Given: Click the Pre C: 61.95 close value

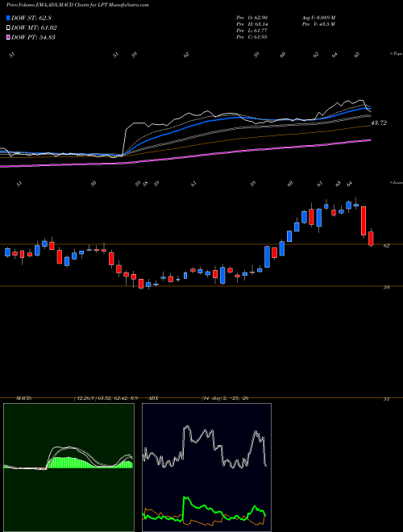Looking at the screenshot, I should tap(251, 37).
